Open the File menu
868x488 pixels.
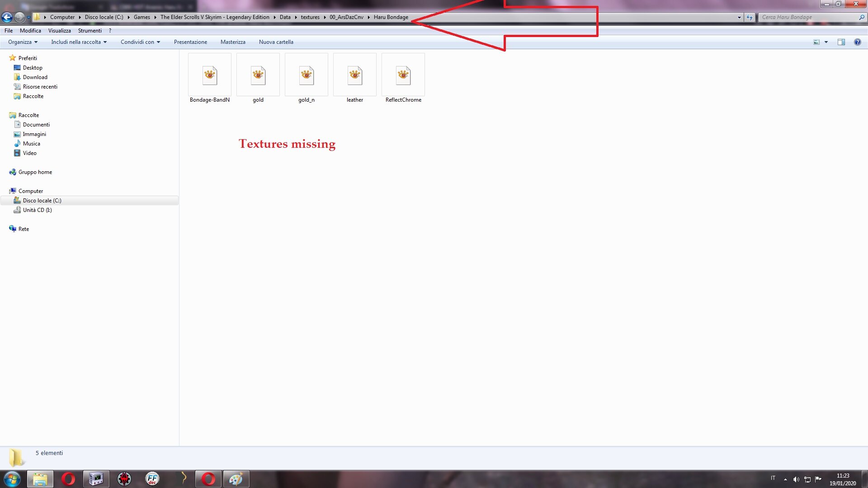(x=9, y=31)
